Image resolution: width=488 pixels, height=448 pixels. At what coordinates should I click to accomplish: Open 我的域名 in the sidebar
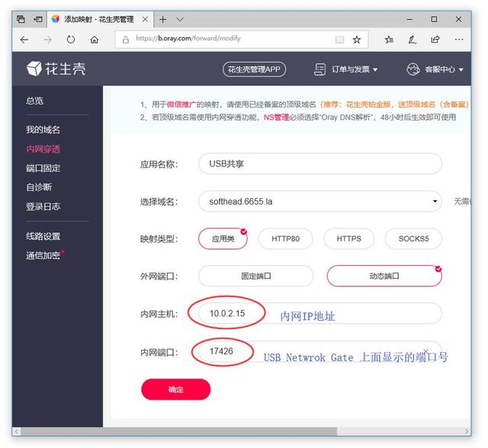click(43, 130)
